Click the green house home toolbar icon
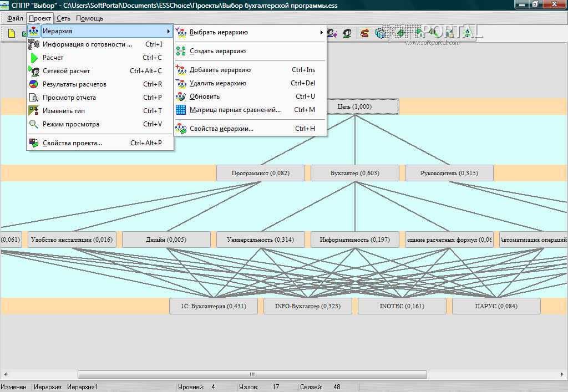Viewport: 568px width, 392px height. (420, 33)
